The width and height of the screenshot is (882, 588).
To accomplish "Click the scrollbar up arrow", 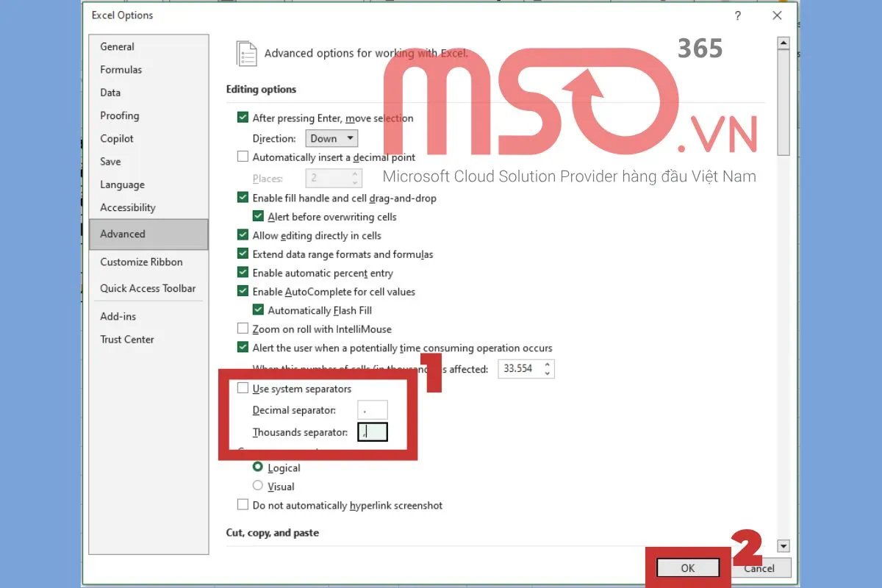I will tap(783, 43).
